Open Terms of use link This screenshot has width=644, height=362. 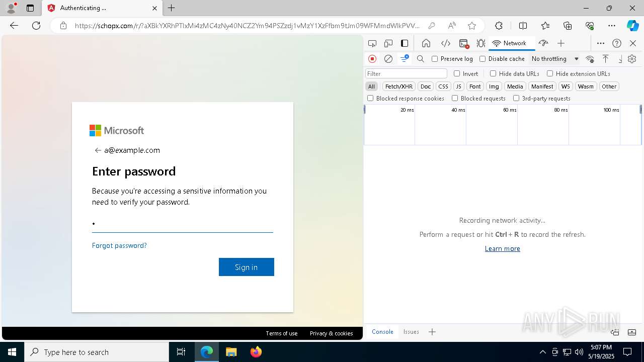pyautogui.click(x=282, y=333)
